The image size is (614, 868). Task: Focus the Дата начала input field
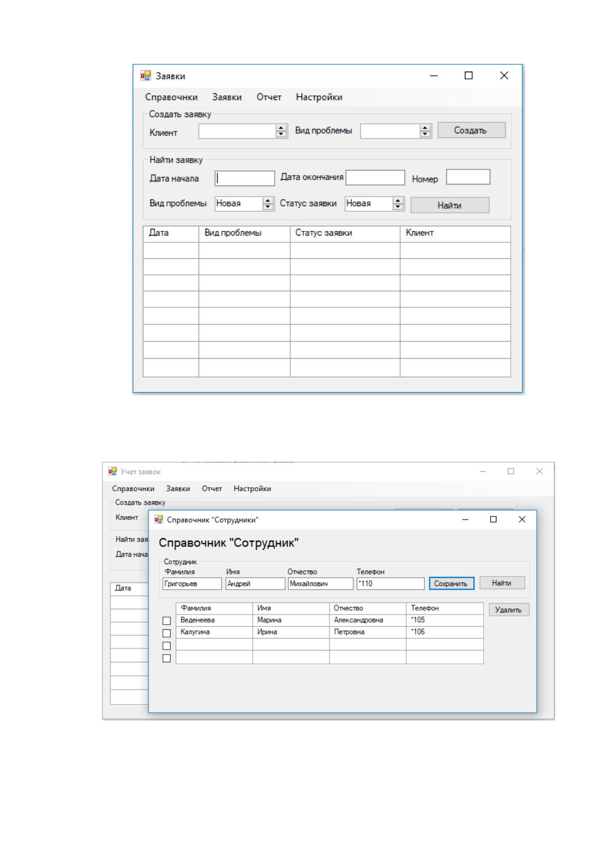pyautogui.click(x=245, y=178)
